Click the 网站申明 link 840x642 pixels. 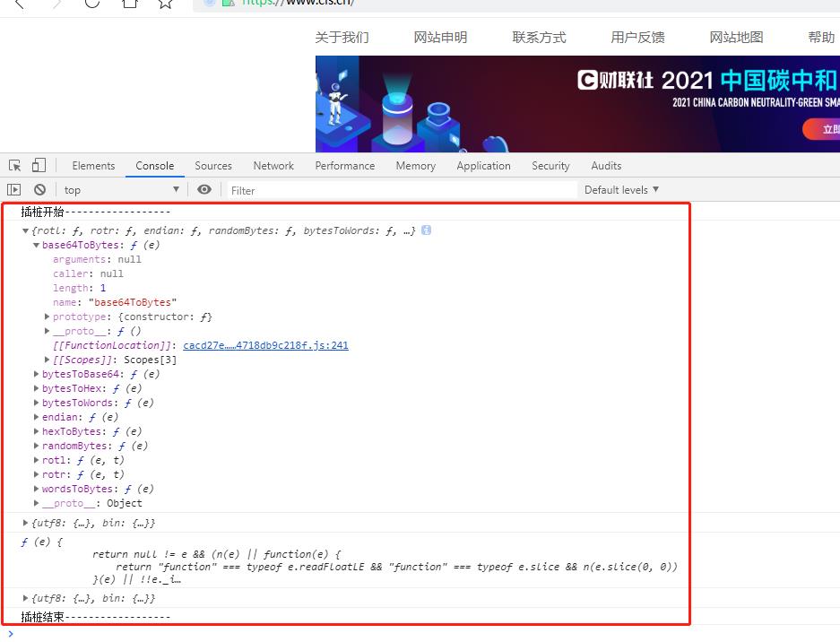click(x=440, y=38)
